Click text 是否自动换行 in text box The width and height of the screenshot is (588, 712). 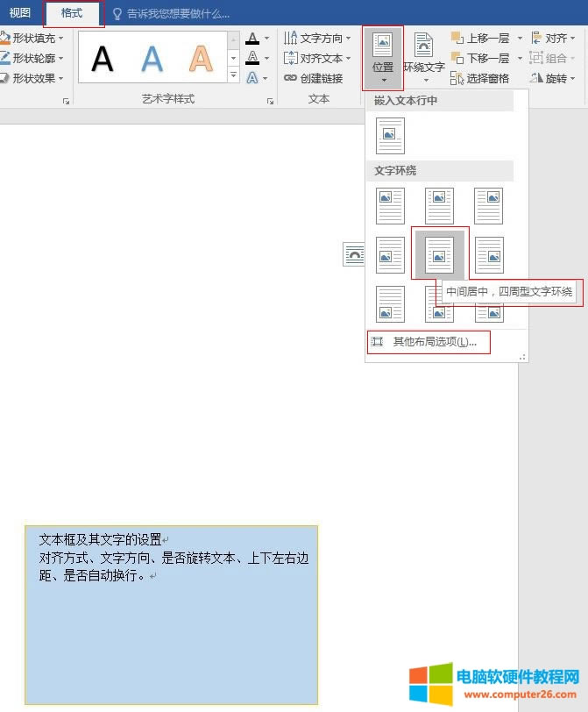[100, 575]
